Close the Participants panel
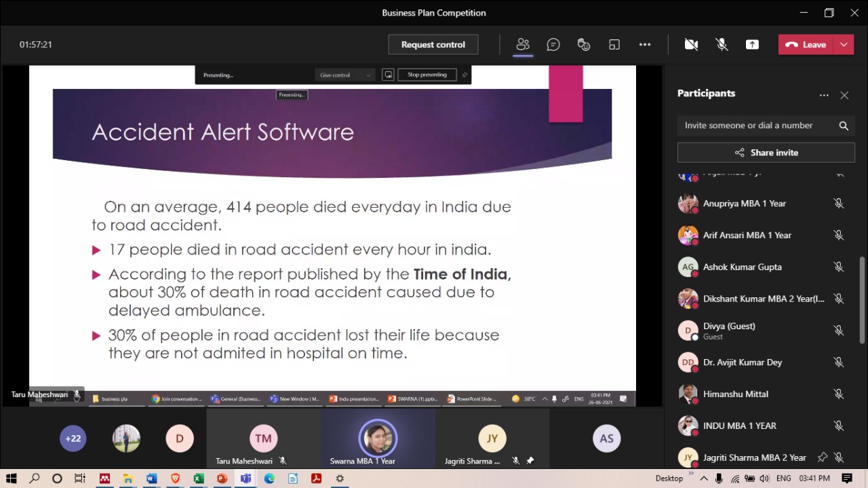The height and width of the screenshot is (488, 868). (x=844, y=96)
